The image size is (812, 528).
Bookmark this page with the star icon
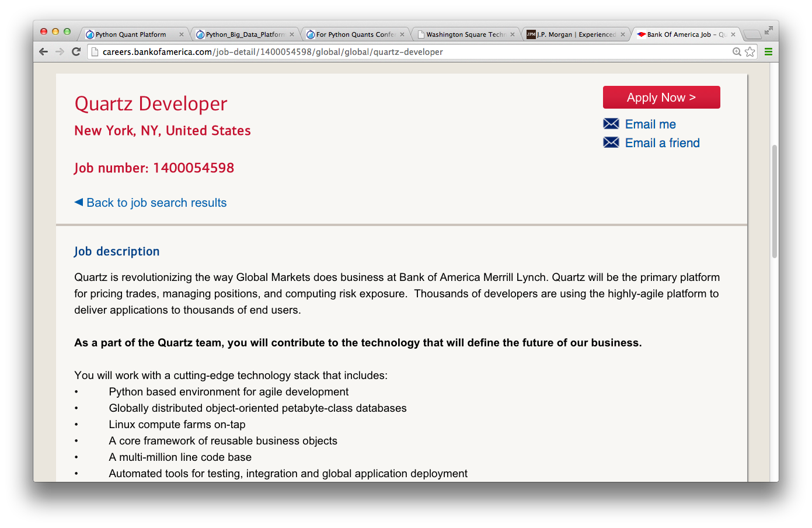click(x=750, y=52)
